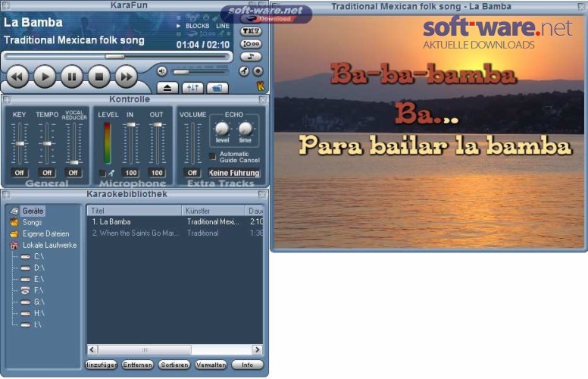
Task: Select When the Saints Go Mar... row
Action: pyautogui.click(x=175, y=233)
